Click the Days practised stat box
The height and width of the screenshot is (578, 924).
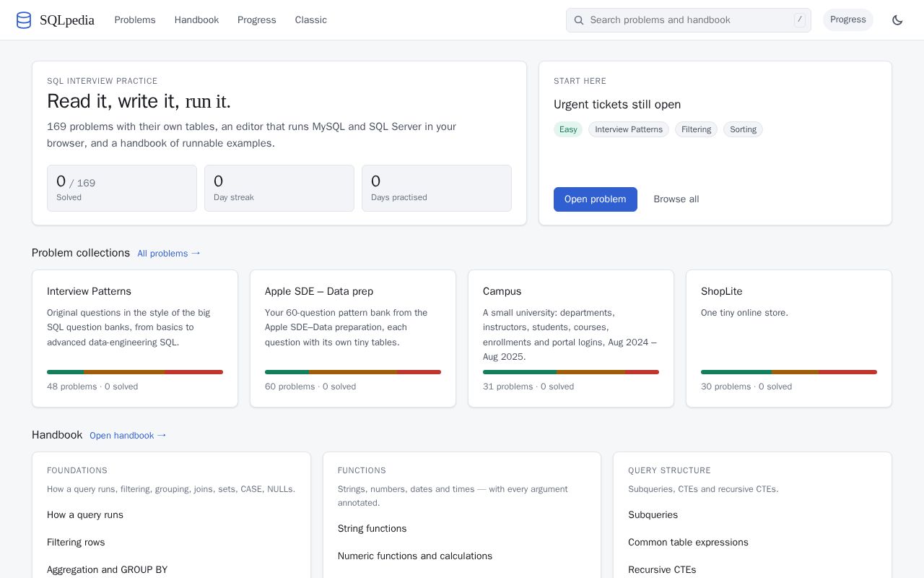[437, 189]
